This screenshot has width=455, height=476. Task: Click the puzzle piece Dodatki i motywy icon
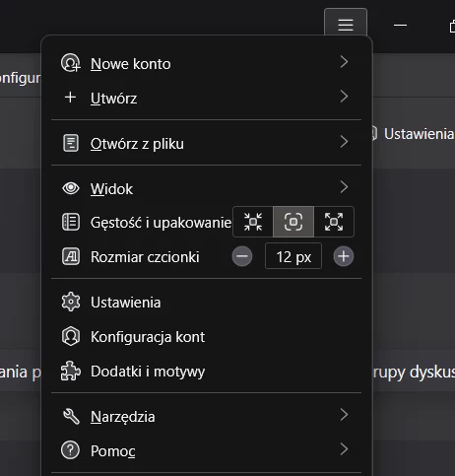71,371
